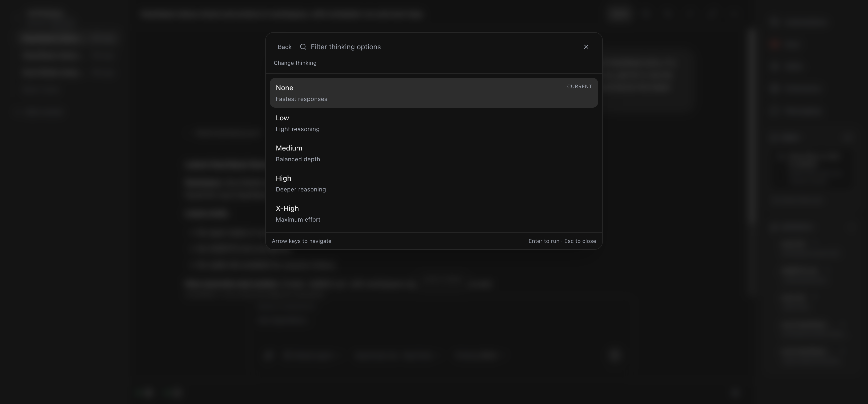Click the Esc to close hint text
868x404 pixels.
[x=580, y=241]
